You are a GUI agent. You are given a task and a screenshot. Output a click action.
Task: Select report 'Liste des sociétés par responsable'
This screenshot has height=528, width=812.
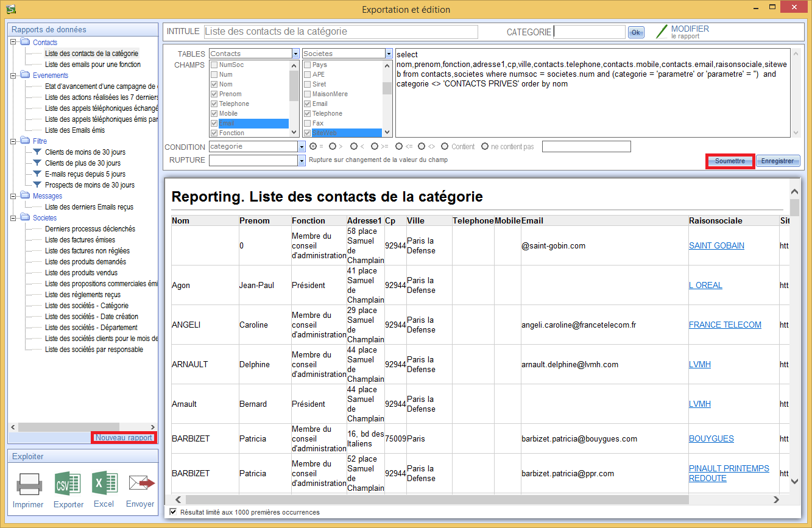point(94,350)
